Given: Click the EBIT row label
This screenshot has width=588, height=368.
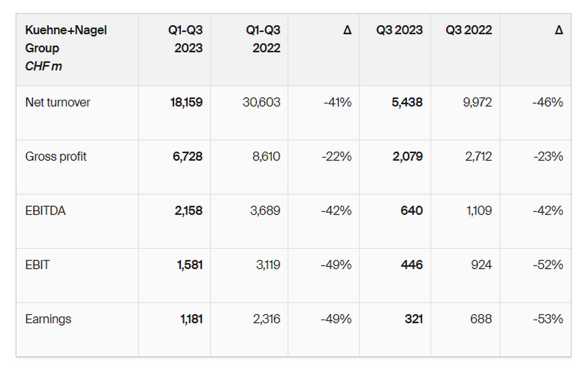Looking at the screenshot, I should pos(38,265).
